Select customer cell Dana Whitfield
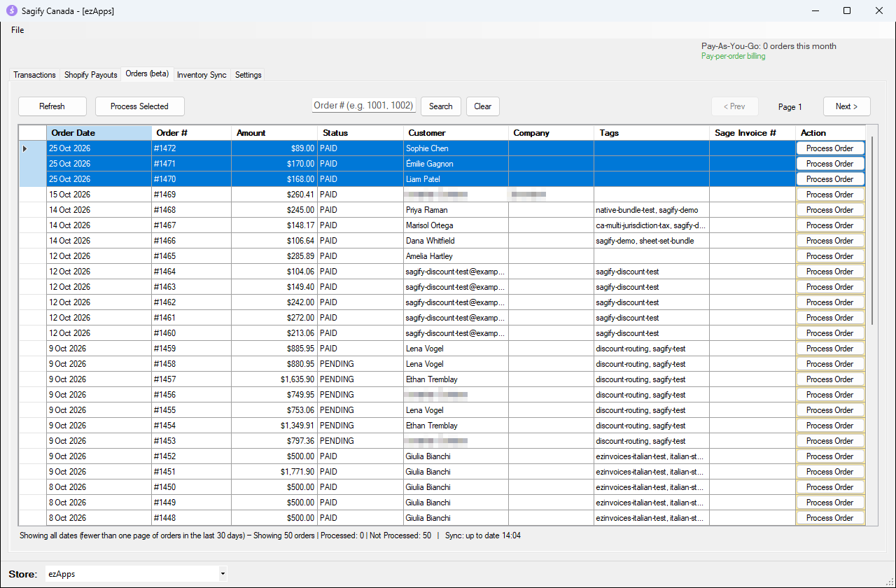The image size is (896, 588). 456,241
